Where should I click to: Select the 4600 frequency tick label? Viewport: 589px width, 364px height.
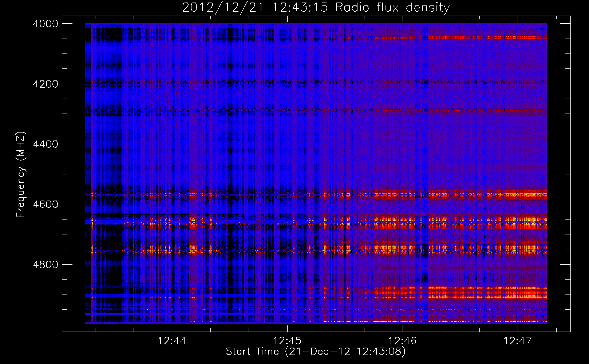pos(46,204)
